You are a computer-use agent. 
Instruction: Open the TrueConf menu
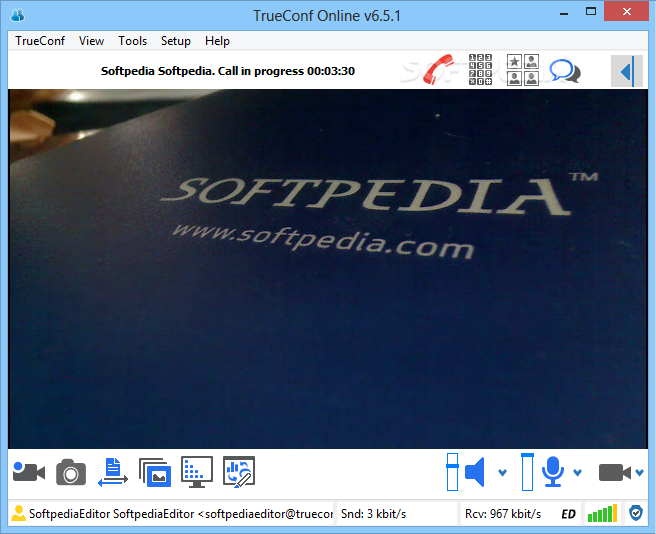tap(40, 41)
